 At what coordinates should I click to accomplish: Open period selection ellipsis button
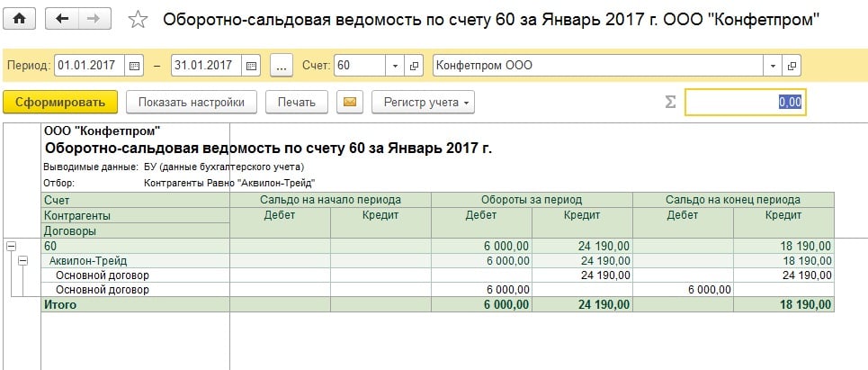282,66
